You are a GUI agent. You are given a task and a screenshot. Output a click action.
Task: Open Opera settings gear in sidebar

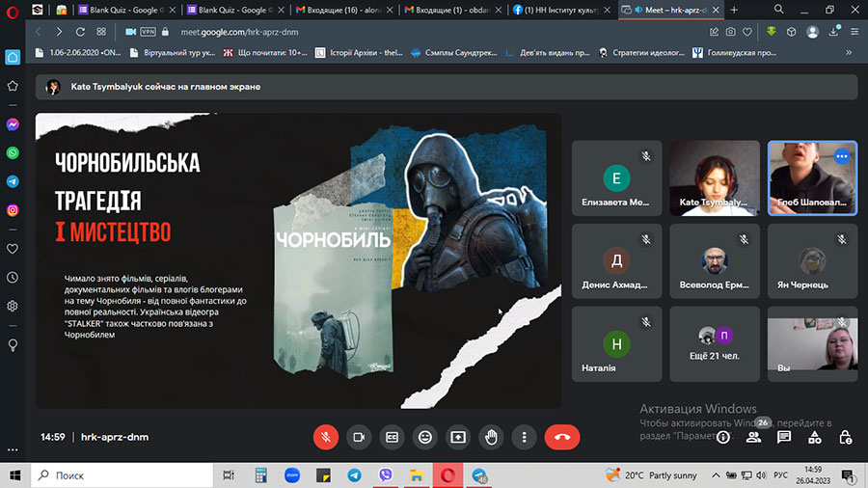click(x=13, y=306)
